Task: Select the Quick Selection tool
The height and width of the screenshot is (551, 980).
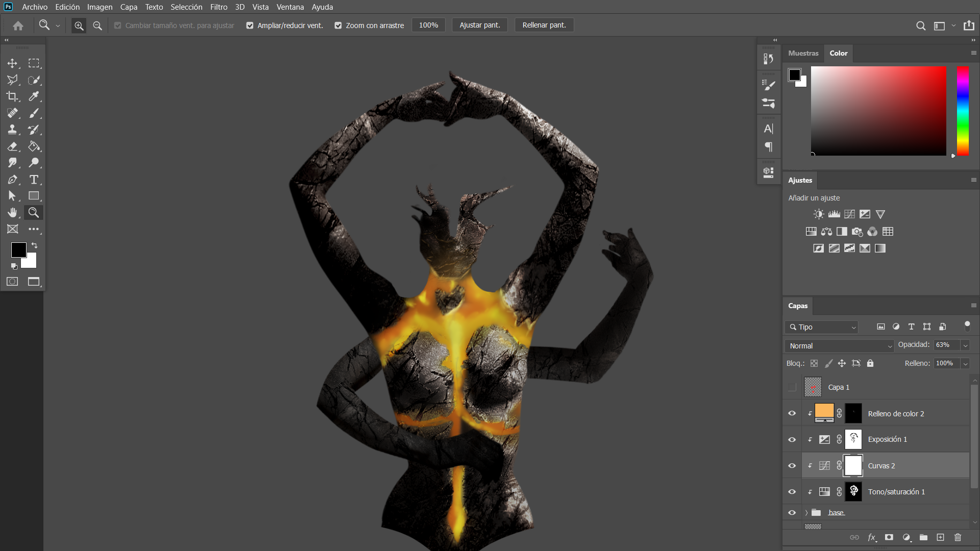Action: [x=34, y=80]
